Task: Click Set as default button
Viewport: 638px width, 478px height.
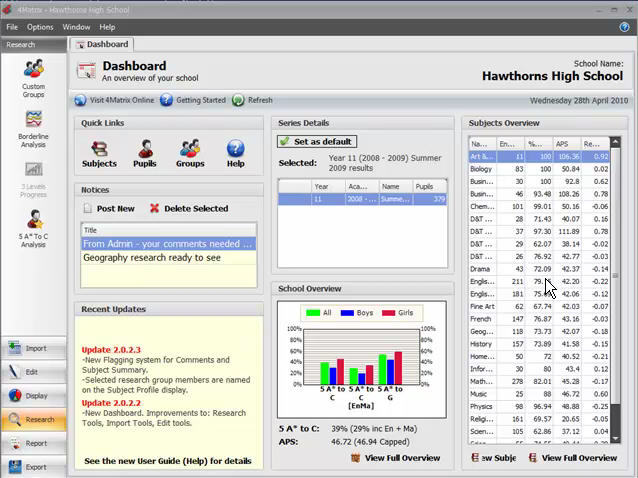Action: (x=315, y=142)
